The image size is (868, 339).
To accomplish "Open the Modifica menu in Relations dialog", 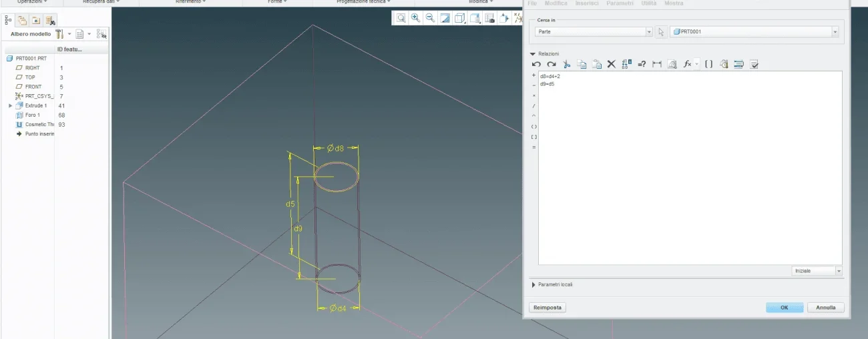I will 556,3.
